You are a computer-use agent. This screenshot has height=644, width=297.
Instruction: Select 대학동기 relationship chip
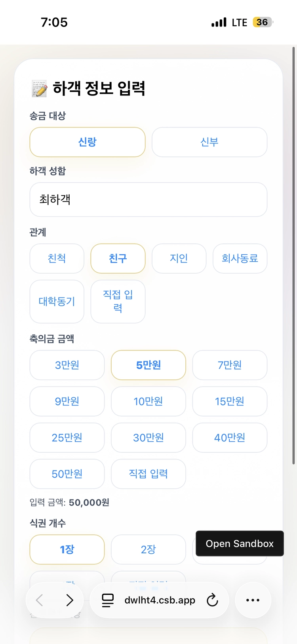point(57,301)
